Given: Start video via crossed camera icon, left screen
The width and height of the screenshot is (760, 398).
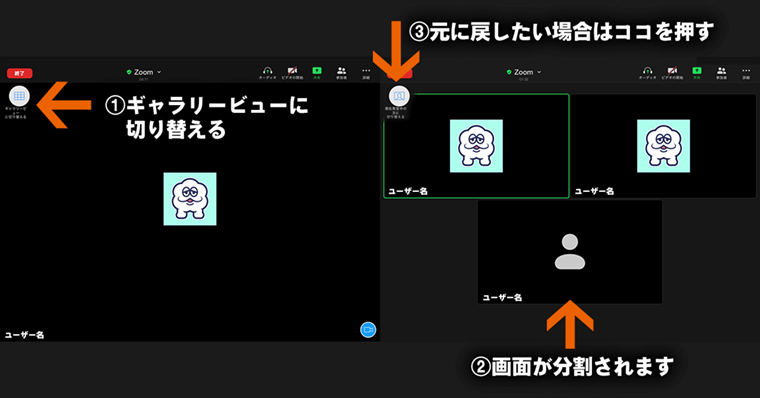Looking at the screenshot, I should pyautogui.click(x=292, y=73).
